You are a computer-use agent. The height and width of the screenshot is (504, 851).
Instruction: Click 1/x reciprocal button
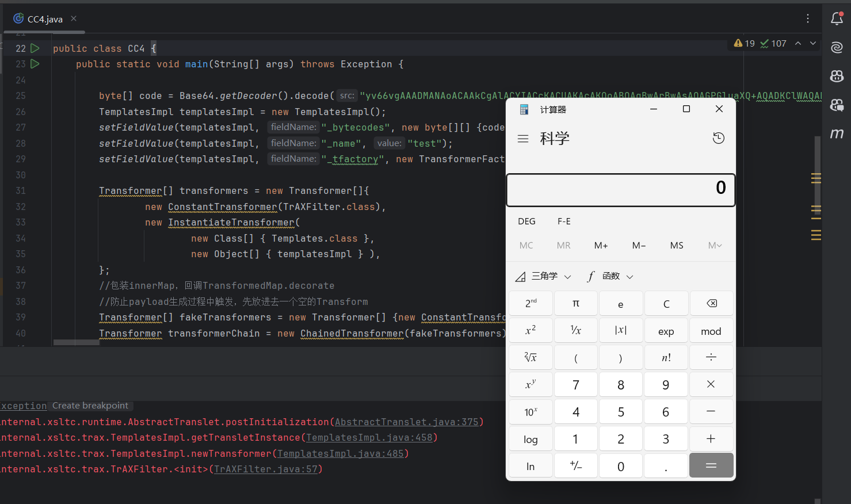[x=576, y=331]
